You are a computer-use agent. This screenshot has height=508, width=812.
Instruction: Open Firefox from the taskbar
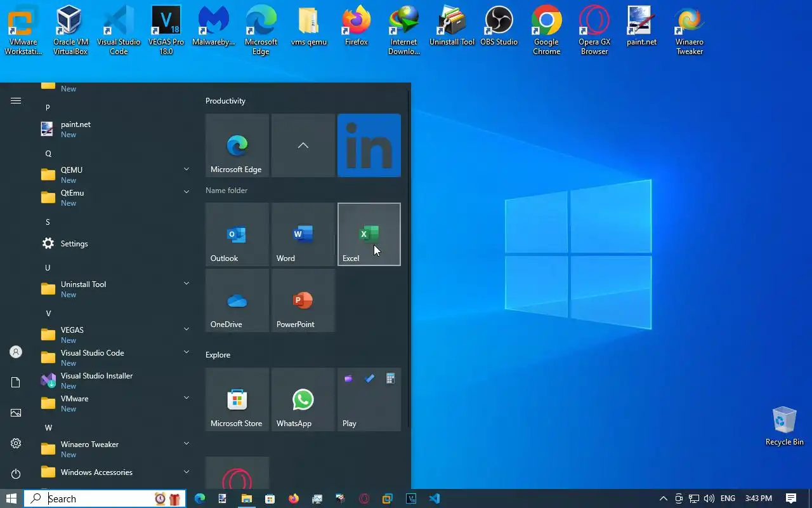point(293,498)
